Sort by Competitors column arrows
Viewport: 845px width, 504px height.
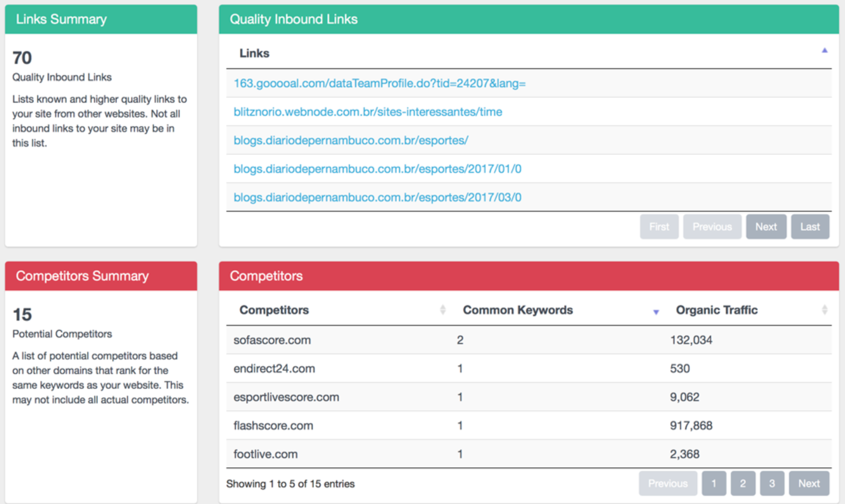(442, 310)
